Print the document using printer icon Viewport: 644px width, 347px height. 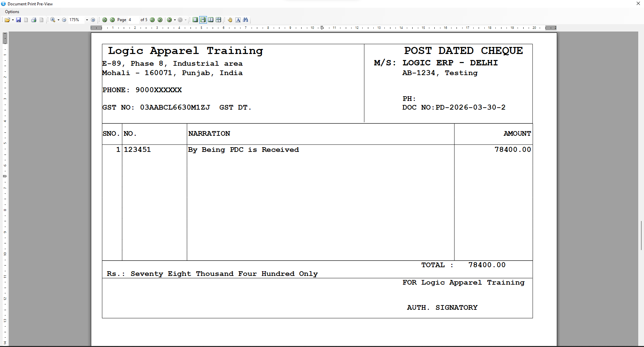coord(34,20)
